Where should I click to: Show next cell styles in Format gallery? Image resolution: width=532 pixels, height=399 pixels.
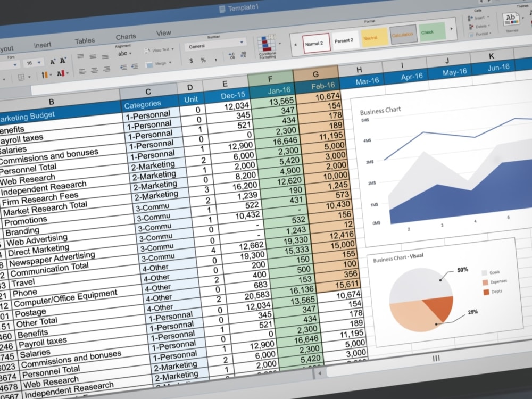(x=452, y=29)
